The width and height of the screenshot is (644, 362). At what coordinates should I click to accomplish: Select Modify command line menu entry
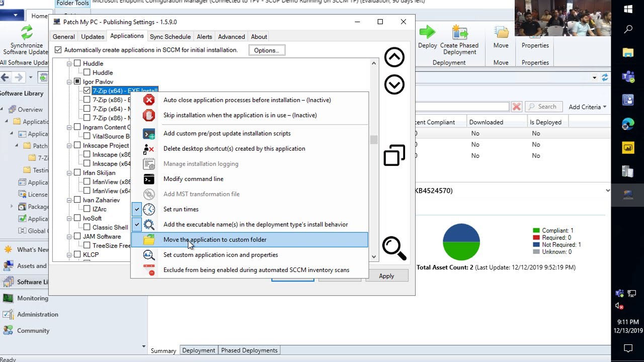coord(250,179)
